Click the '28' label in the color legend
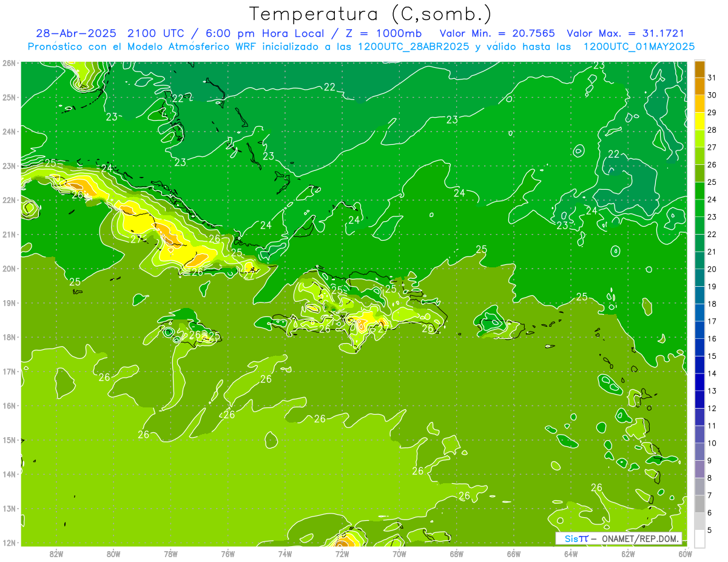This screenshot has width=728, height=562. click(x=712, y=130)
